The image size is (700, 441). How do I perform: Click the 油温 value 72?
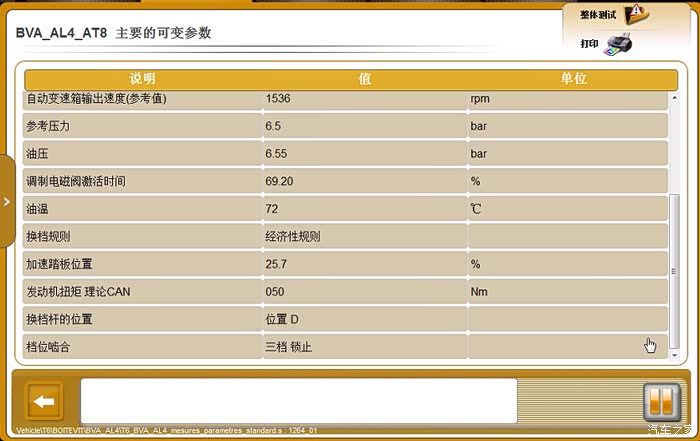tap(272, 209)
